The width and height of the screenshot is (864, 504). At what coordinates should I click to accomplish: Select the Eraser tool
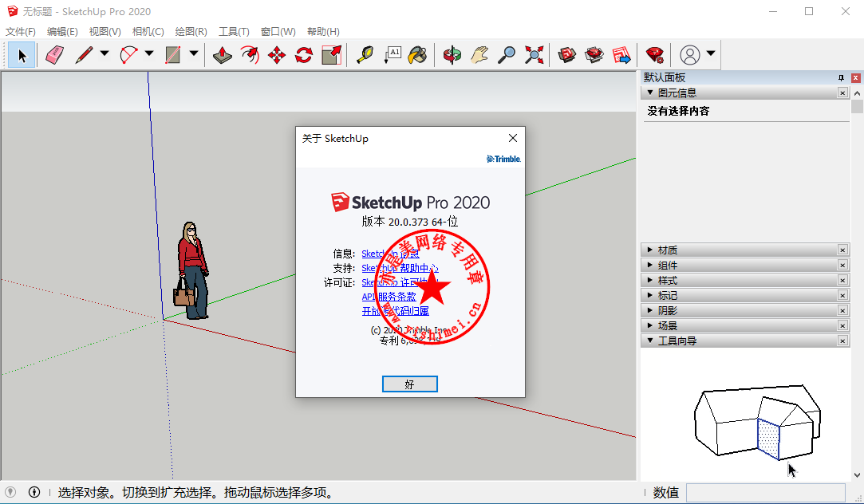(54, 55)
